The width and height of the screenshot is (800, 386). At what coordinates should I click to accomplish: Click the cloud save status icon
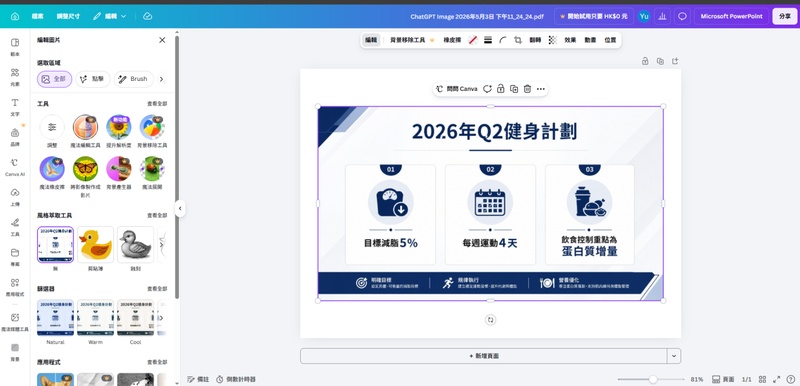147,16
